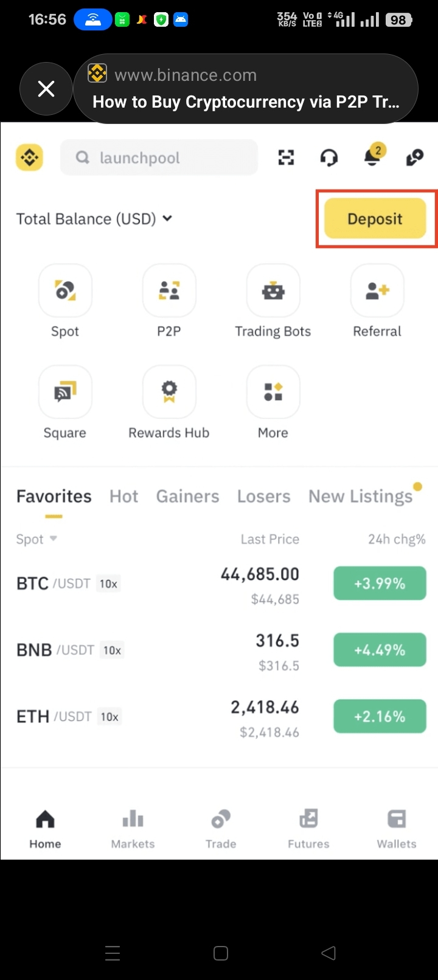Image resolution: width=438 pixels, height=980 pixels.
Task: Tap More shortcuts icon
Action: coord(273,392)
